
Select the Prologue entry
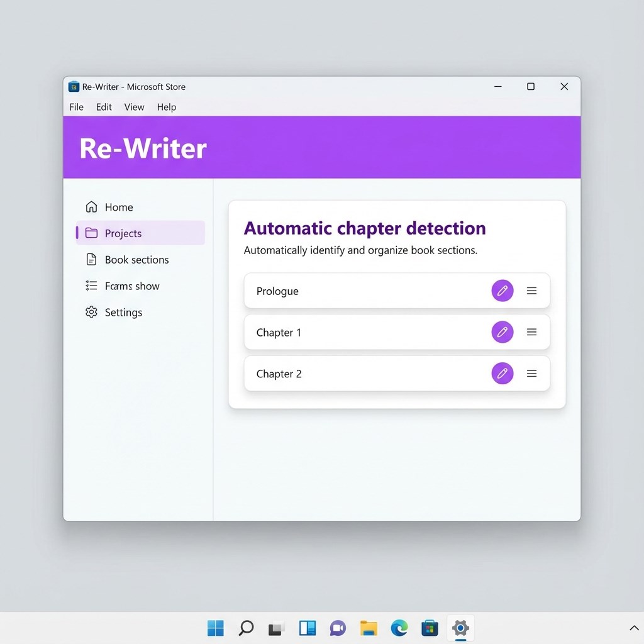point(277,291)
